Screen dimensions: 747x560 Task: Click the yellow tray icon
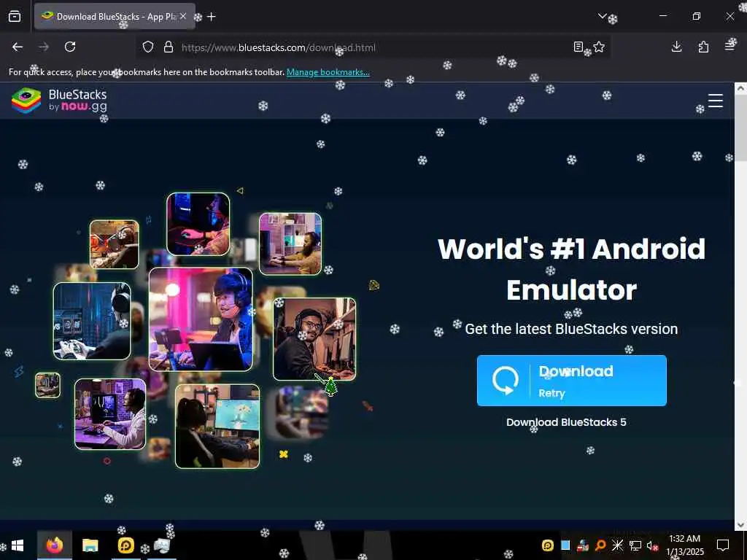click(x=548, y=545)
